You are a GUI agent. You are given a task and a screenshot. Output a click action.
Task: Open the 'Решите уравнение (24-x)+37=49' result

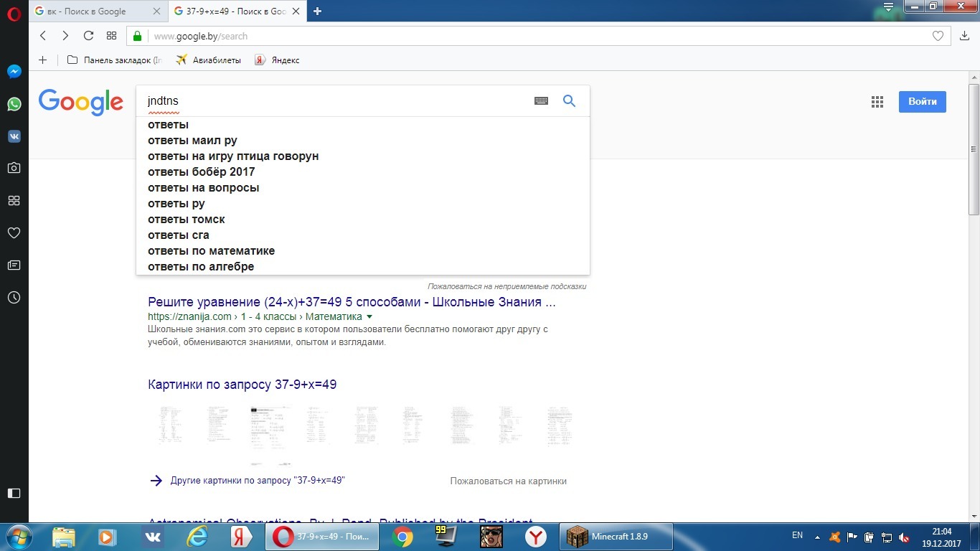pyautogui.click(x=352, y=302)
